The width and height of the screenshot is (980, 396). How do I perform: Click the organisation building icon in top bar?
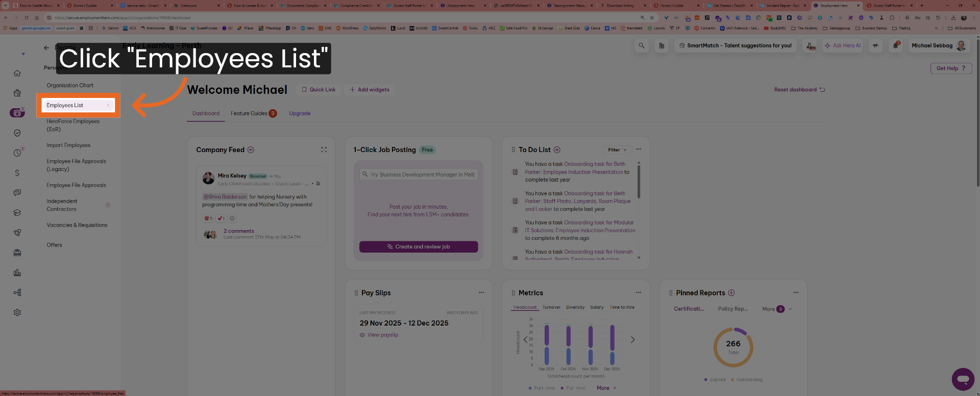click(x=661, y=45)
